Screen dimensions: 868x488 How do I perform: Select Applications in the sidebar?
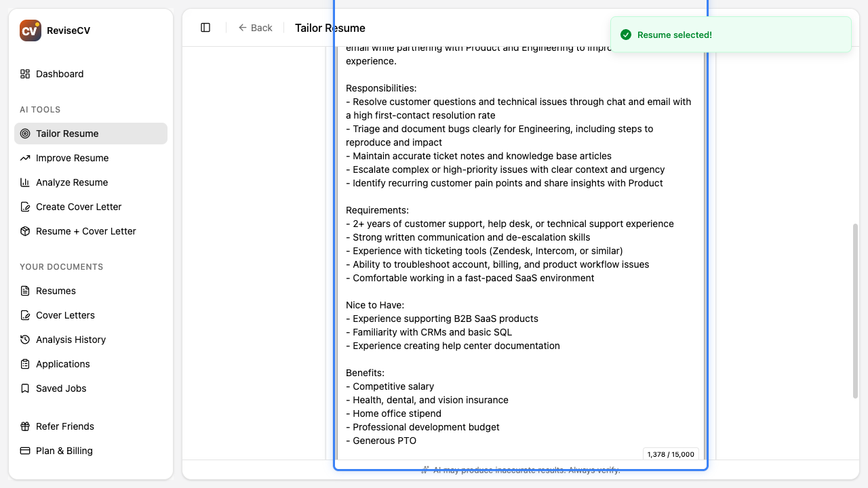tap(63, 364)
